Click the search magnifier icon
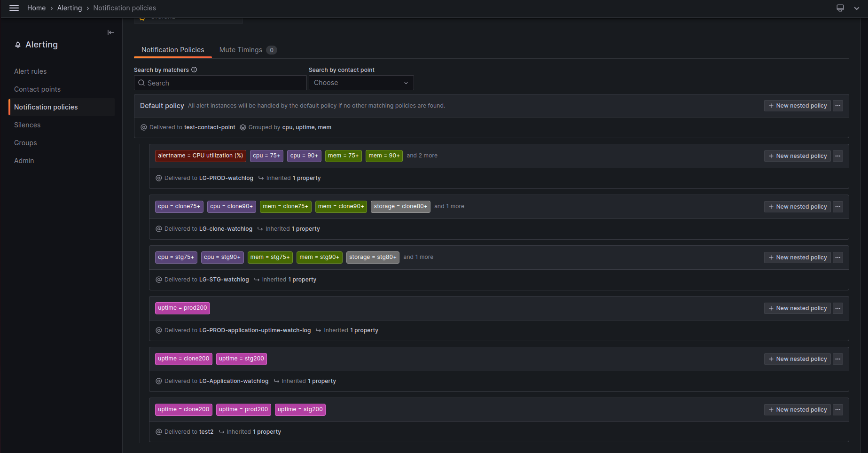 pos(141,83)
